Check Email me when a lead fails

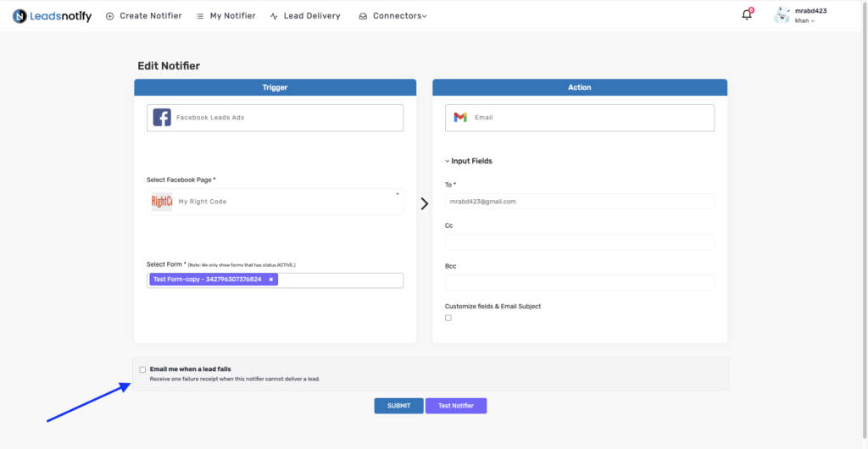pyautogui.click(x=142, y=369)
